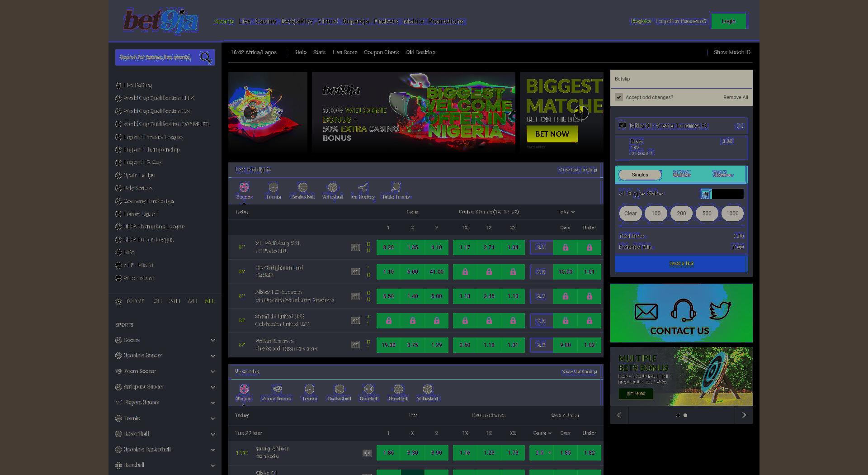Open the Coupon Check link
This screenshot has width=868, height=475.
click(x=382, y=52)
